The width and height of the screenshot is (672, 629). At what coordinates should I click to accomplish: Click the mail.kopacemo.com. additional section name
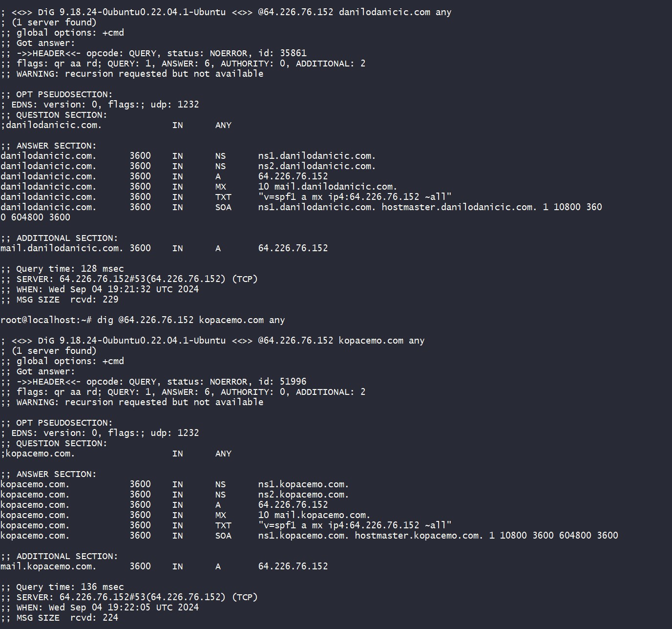tap(48, 566)
